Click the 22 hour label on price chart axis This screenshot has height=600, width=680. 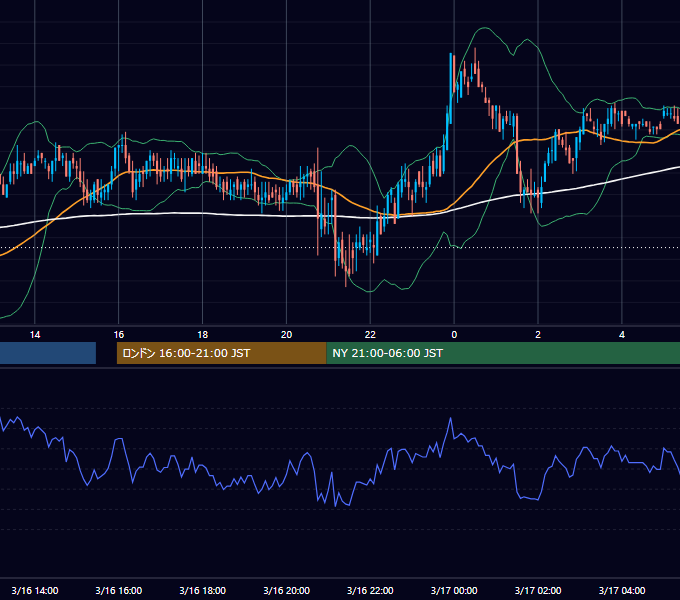[x=370, y=335]
